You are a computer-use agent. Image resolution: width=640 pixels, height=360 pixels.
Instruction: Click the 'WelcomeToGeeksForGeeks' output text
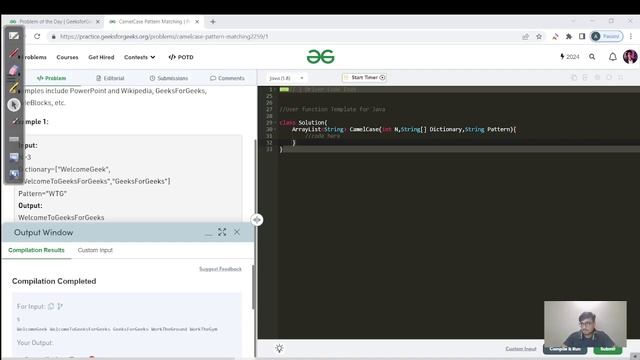click(61, 218)
